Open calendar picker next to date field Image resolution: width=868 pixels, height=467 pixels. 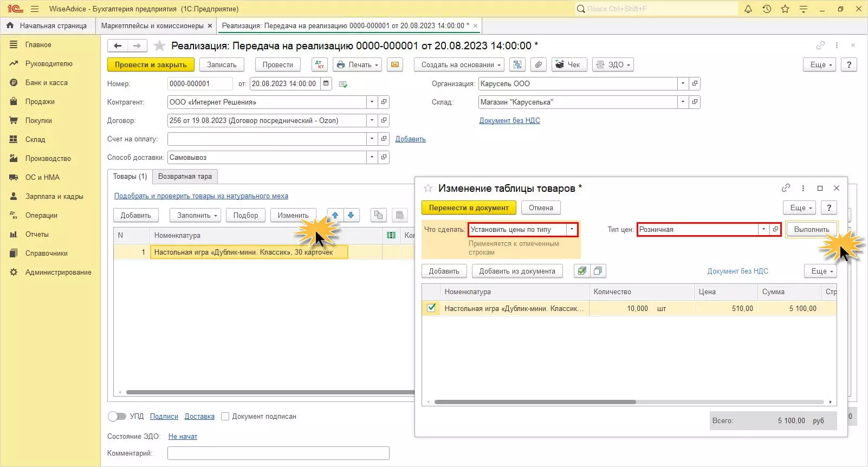click(x=326, y=83)
